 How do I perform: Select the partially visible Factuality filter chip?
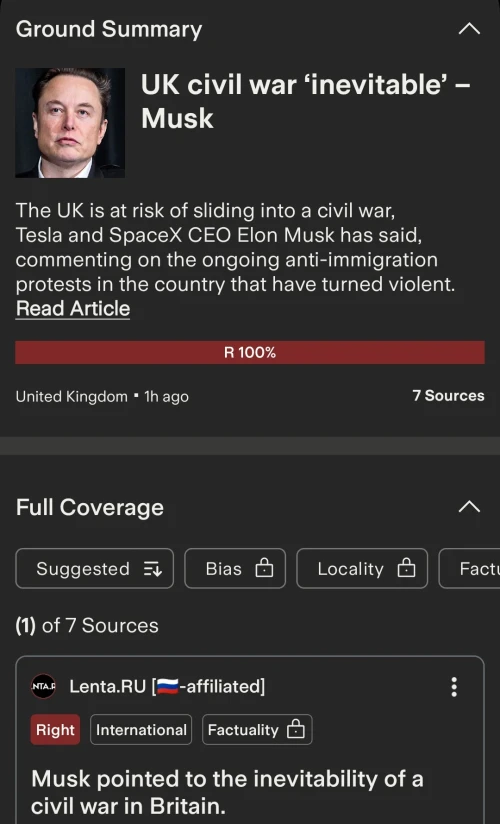click(x=470, y=569)
